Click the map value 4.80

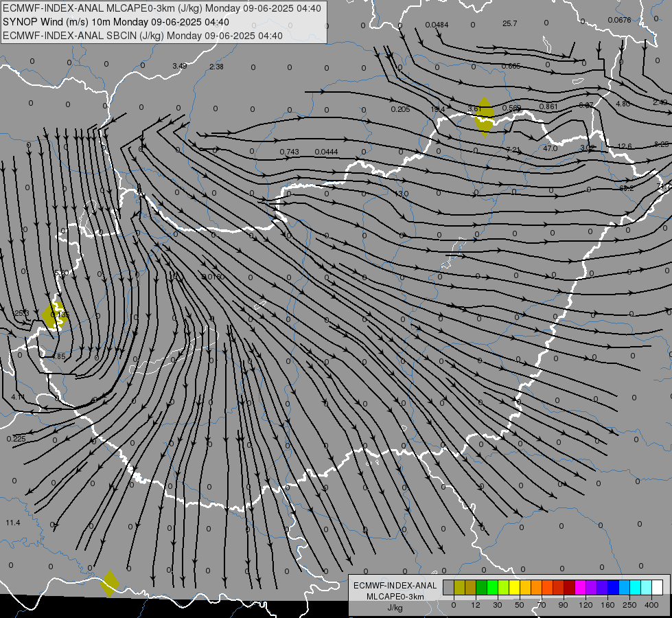tap(623, 104)
